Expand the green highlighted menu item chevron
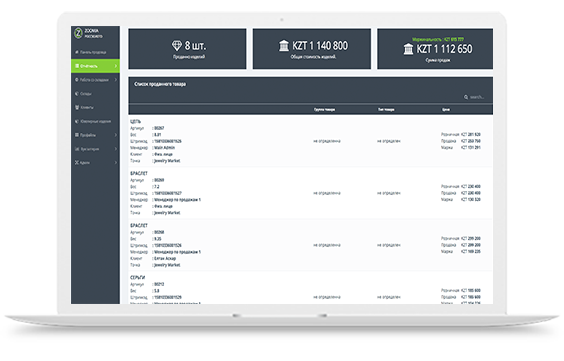Screen dimensions: 564x361 [x=116, y=66]
